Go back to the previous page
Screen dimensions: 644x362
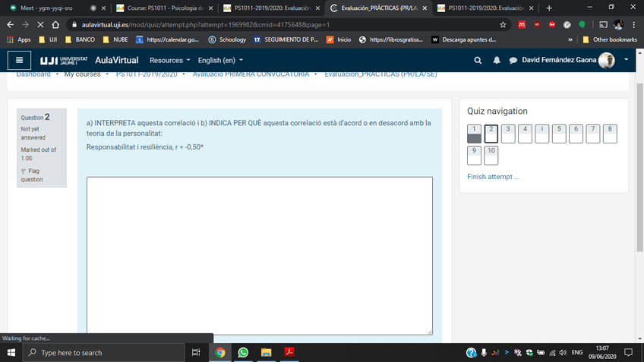11,24
